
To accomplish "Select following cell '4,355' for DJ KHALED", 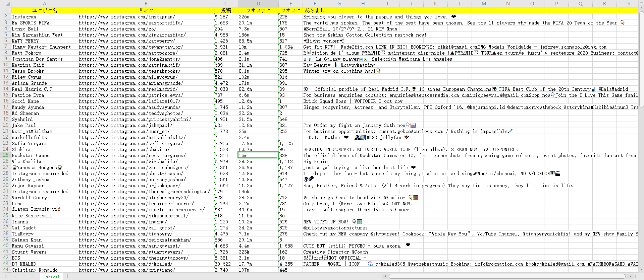I will [x=290, y=264].
